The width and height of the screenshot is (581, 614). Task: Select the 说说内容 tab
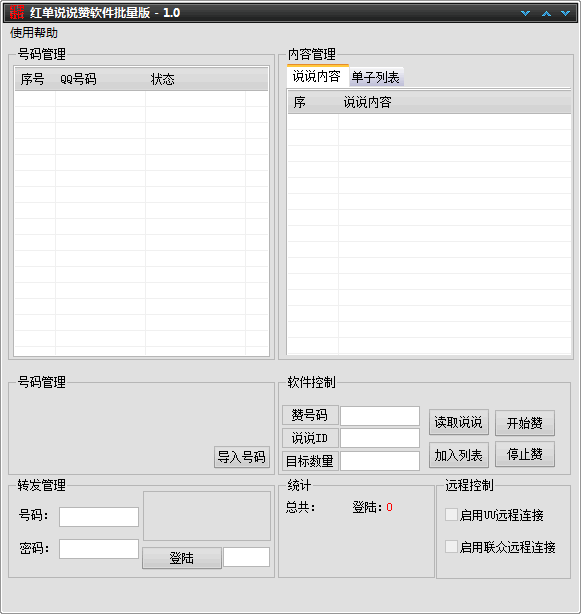click(317, 76)
